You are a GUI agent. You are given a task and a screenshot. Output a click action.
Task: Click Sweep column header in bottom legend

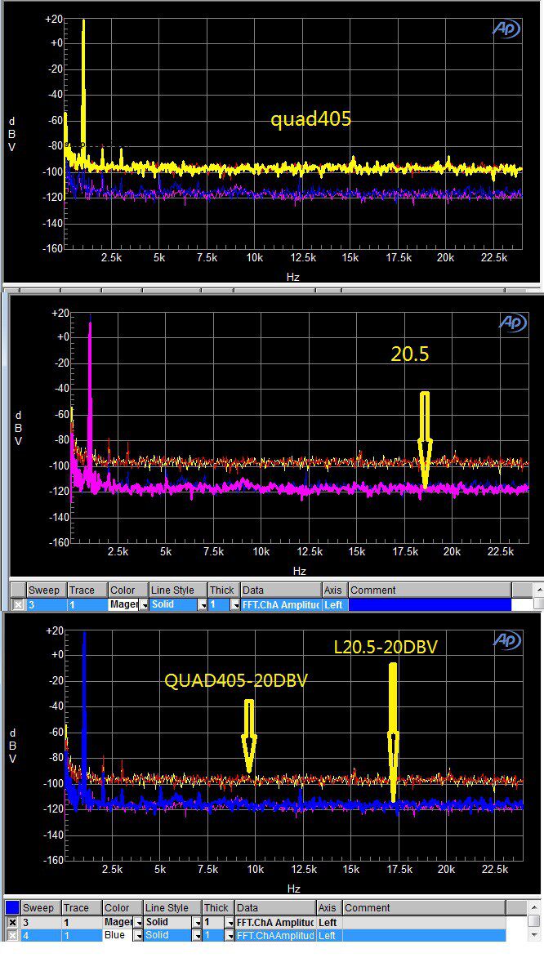pyautogui.click(x=41, y=907)
